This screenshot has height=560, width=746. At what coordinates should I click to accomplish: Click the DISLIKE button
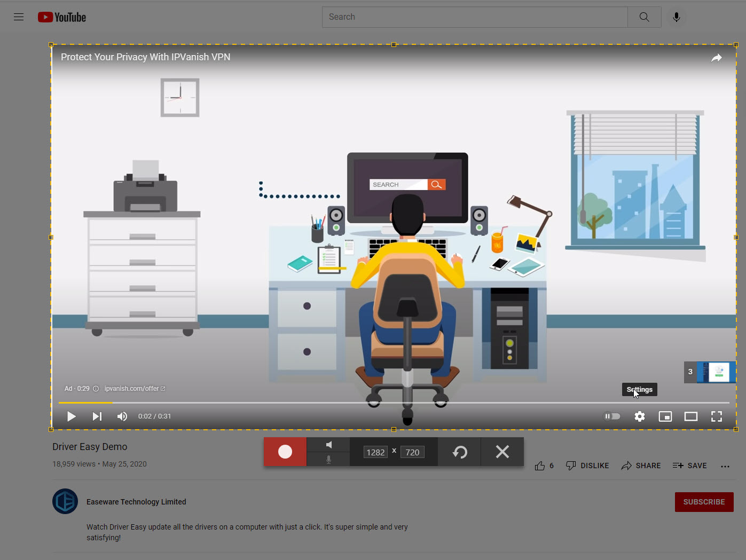[x=587, y=466]
